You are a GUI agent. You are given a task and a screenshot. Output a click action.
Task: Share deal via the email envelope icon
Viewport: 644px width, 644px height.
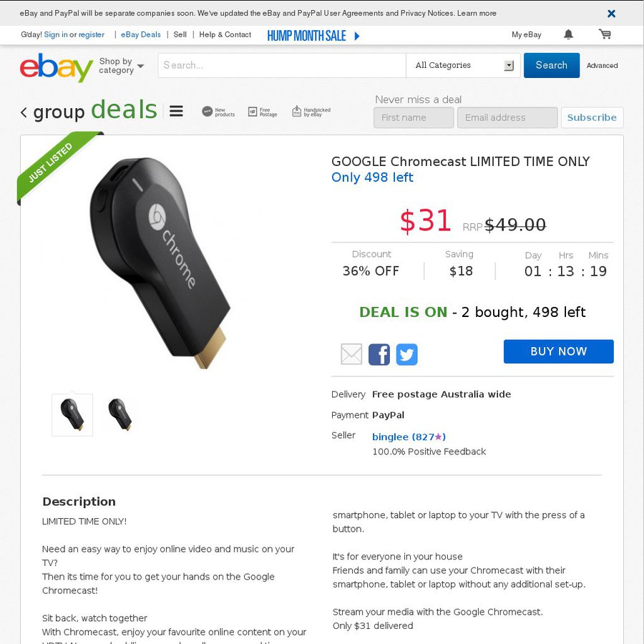pos(351,354)
